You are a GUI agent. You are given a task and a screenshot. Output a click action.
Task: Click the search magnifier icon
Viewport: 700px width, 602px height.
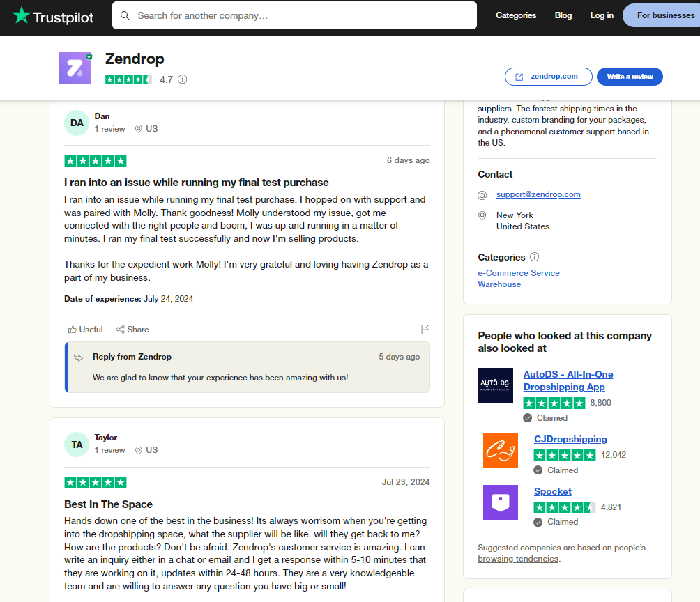tap(125, 15)
